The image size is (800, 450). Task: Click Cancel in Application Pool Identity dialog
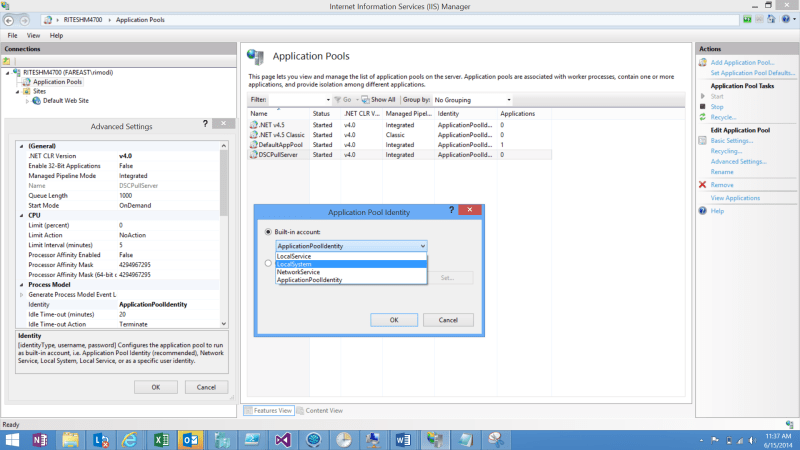tap(448, 320)
